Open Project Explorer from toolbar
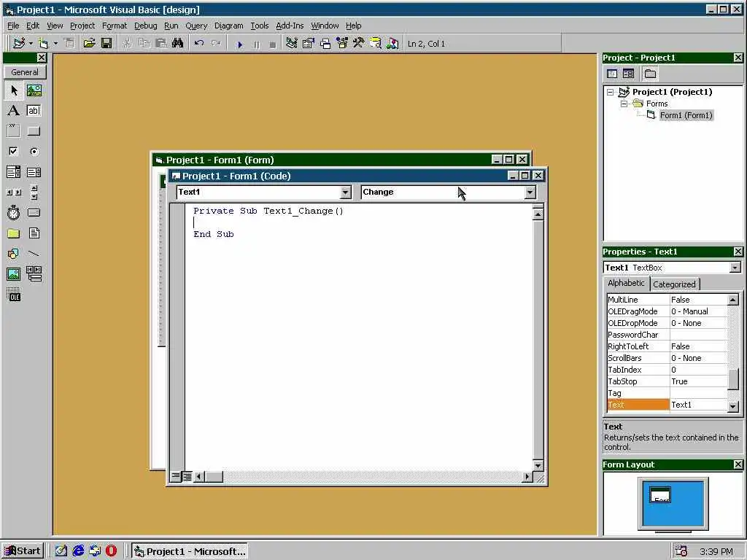Viewport: 747px width, 560px height. (x=292, y=43)
